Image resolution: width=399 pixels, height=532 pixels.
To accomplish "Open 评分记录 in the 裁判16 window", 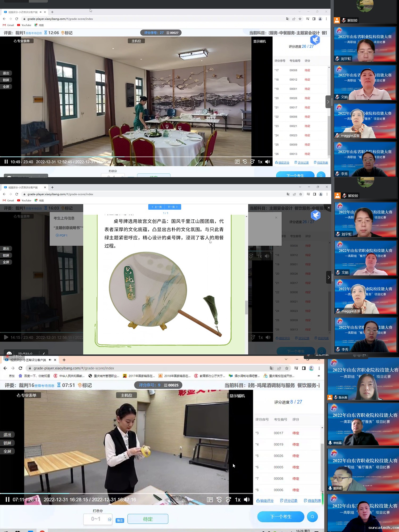I will [289, 501].
